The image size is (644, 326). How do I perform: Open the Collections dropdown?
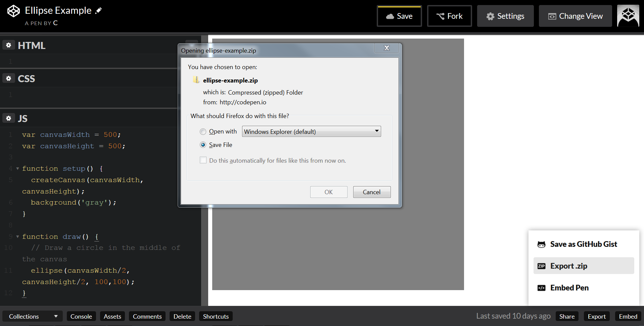33,316
